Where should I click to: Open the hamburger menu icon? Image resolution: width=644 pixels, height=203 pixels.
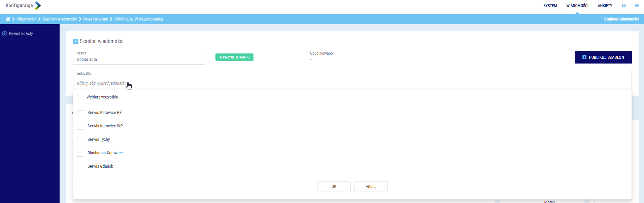click(x=637, y=6)
